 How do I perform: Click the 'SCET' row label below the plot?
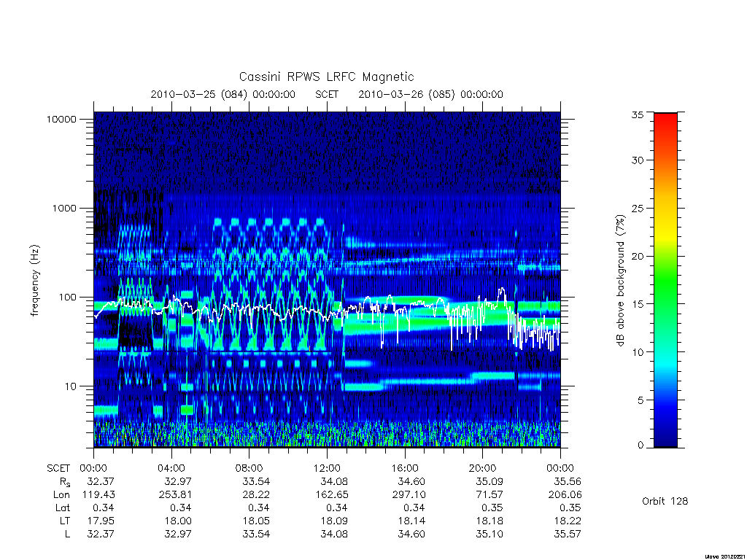pos(58,469)
